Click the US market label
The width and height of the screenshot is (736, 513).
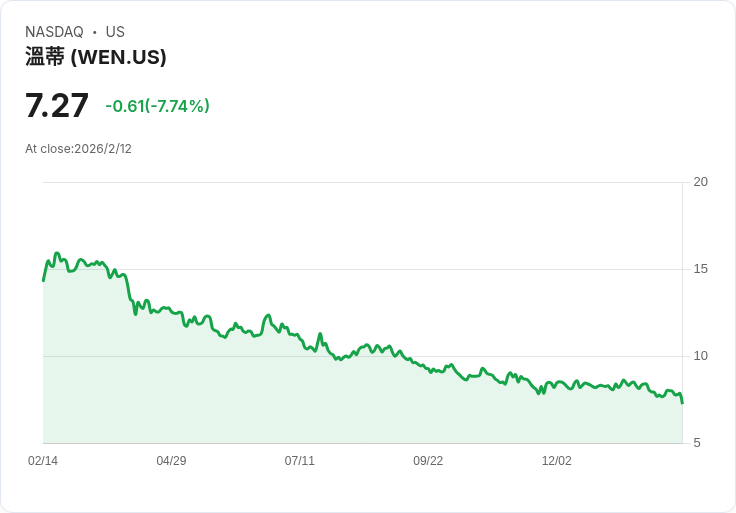click(115, 32)
